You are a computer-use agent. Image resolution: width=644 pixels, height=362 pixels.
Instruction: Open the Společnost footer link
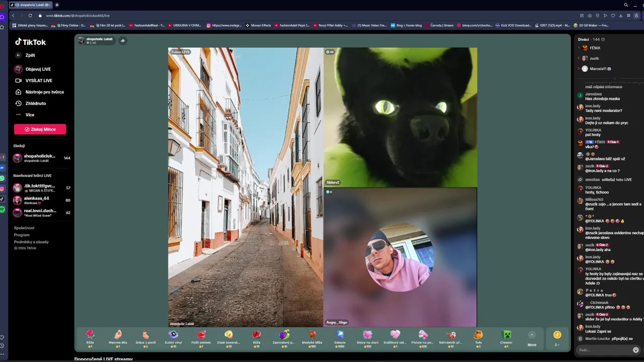[x=24, y=228]
